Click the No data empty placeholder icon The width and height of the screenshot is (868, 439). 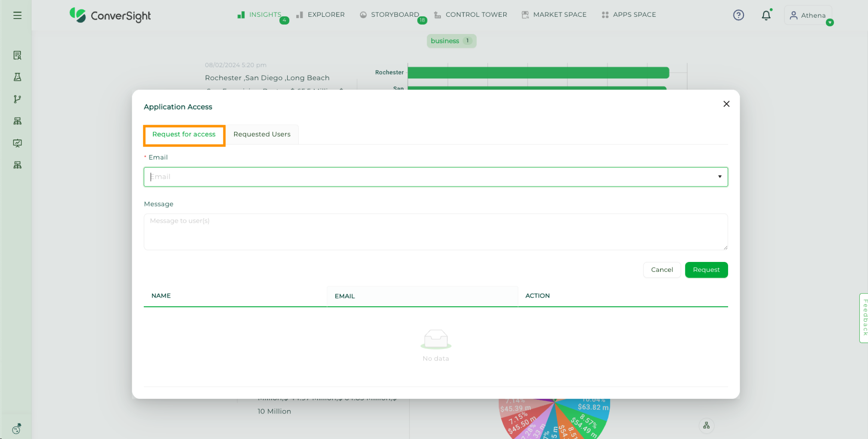436,339
